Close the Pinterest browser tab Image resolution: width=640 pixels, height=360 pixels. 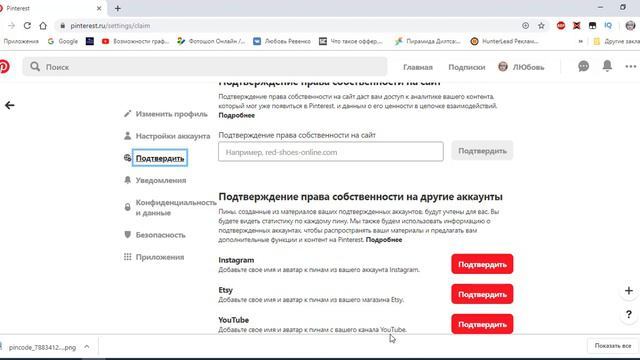(99, 8)
